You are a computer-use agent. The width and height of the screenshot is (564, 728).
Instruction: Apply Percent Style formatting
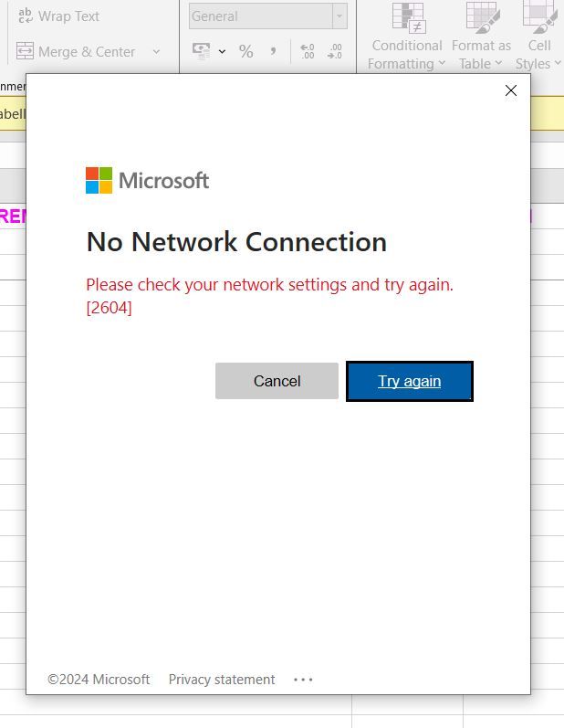tap(245, 51)
